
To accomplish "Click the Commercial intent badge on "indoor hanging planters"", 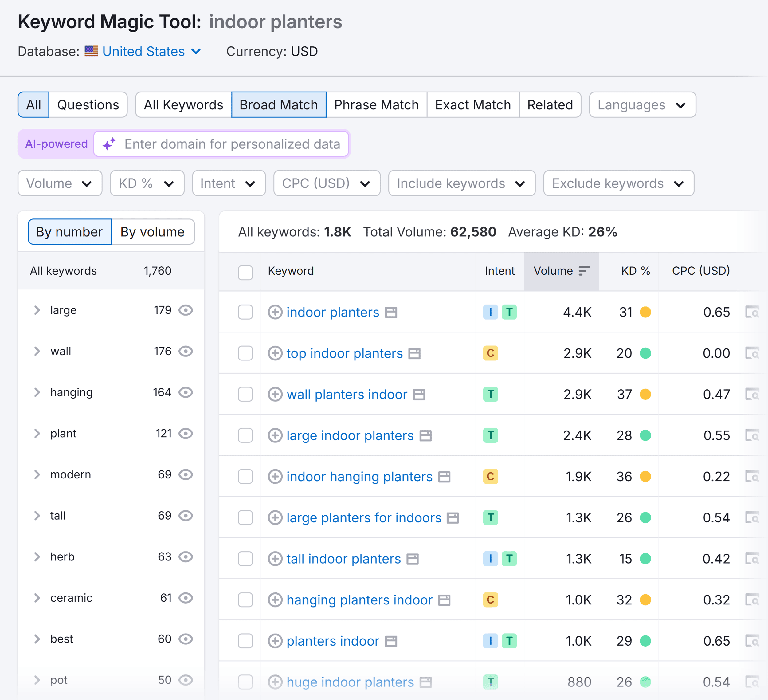I will coord(490,476).
